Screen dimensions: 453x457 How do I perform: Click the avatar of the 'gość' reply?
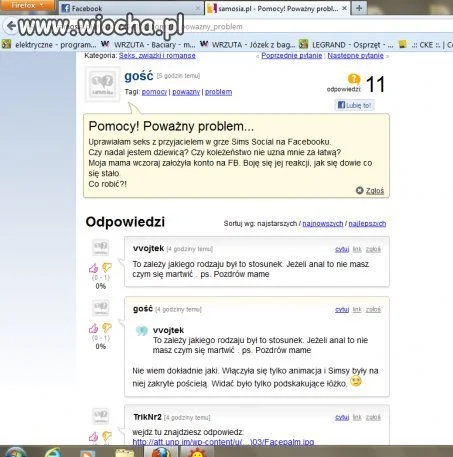pos(100,308)
